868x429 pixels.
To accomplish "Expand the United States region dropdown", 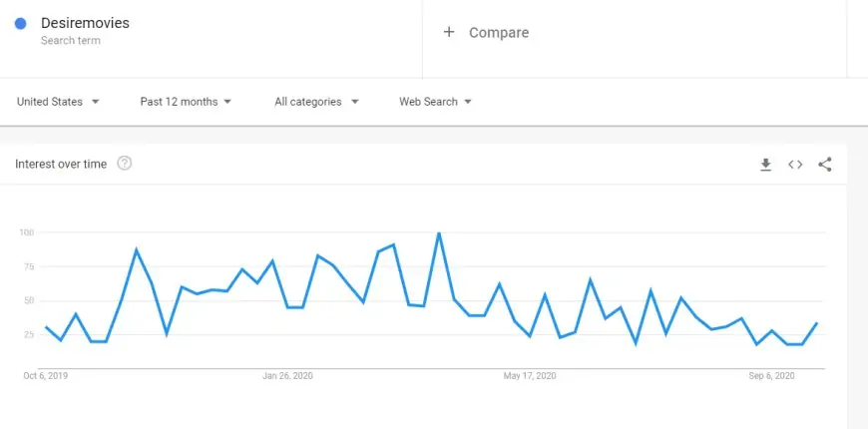I will point(58,102).
